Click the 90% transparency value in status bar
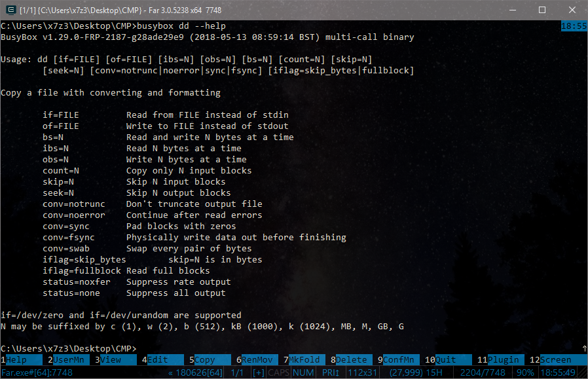The width and height of the screenshot is (588, 379). tap(525, 372)
